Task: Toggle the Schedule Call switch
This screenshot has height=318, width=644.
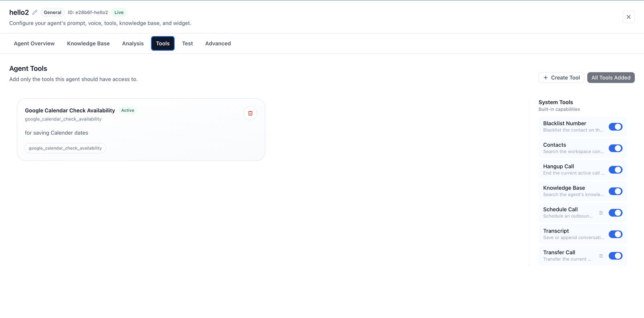Action: [615, 213]
